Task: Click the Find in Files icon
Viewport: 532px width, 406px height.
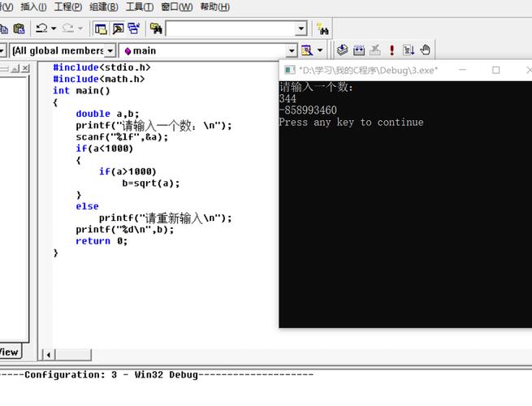Action: 156,28
